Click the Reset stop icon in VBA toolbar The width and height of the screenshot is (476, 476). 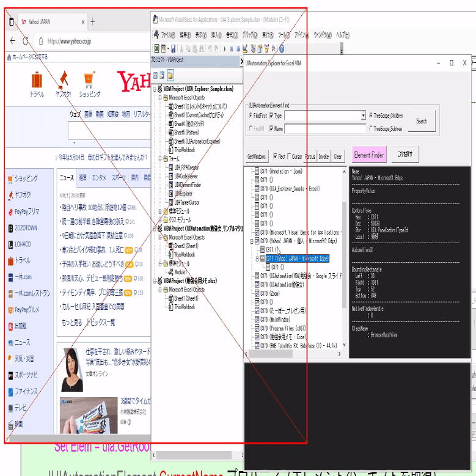click(x=238, y=49)
